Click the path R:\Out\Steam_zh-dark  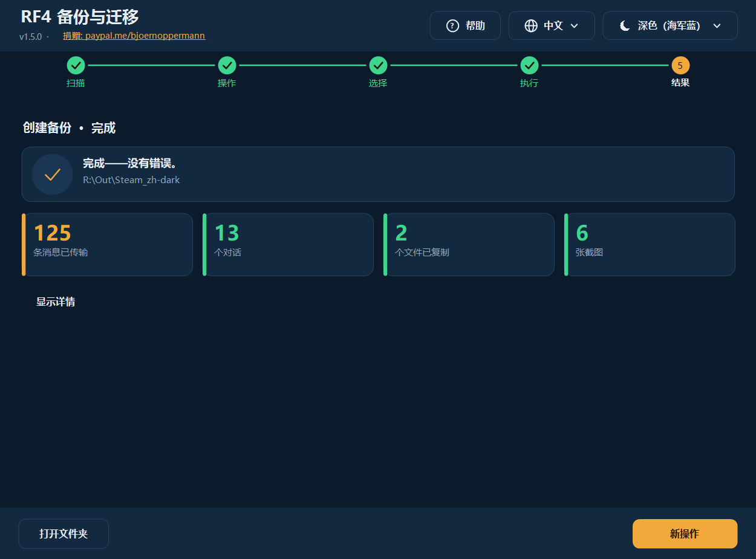click(x=131, y=179)
